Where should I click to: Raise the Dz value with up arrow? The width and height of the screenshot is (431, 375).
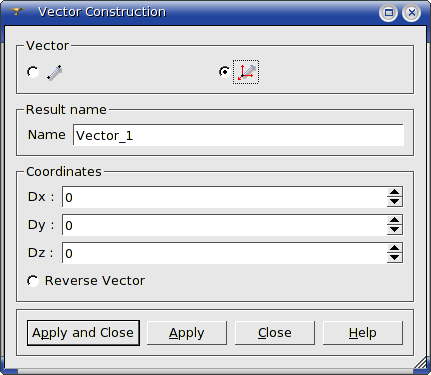[395, 248]
